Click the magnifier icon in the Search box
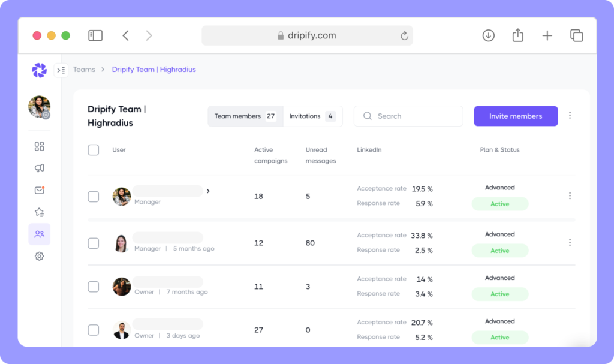The width and height of the screenshot is (614, 364). tap(368, 116)
